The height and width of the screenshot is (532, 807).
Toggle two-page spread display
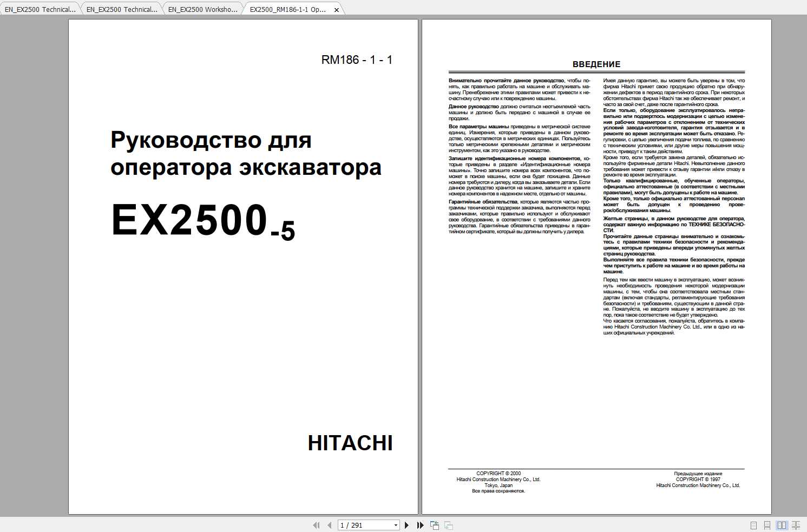coord(781,524)
